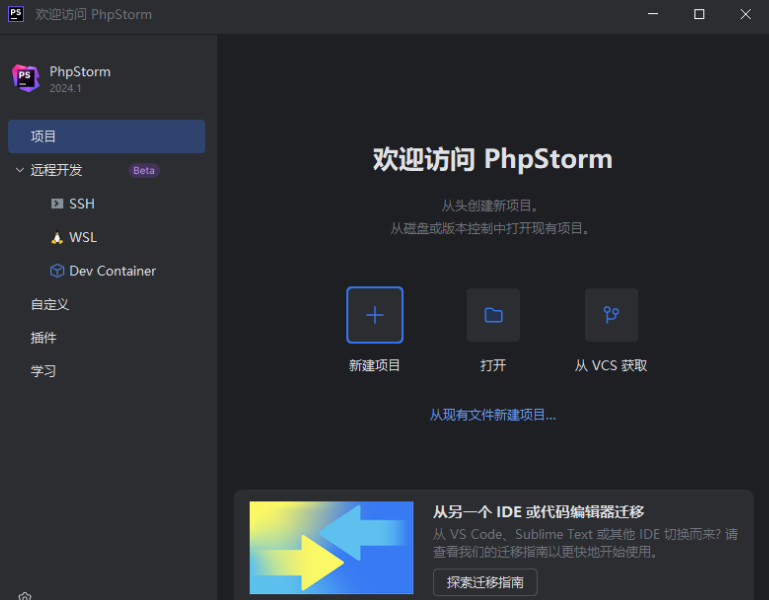769x600 pixels.
Task: Minimize the PhpStorm welcome window
Action: pos(653,14)
